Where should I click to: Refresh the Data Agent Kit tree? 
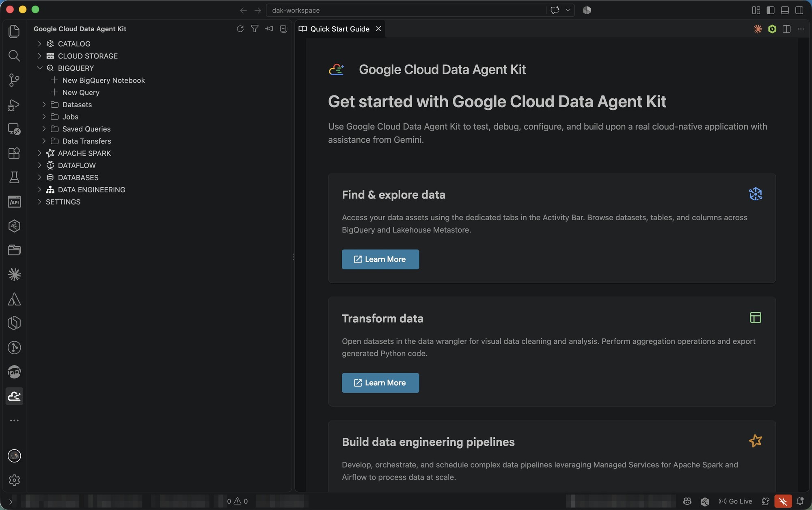coord(240,29)
